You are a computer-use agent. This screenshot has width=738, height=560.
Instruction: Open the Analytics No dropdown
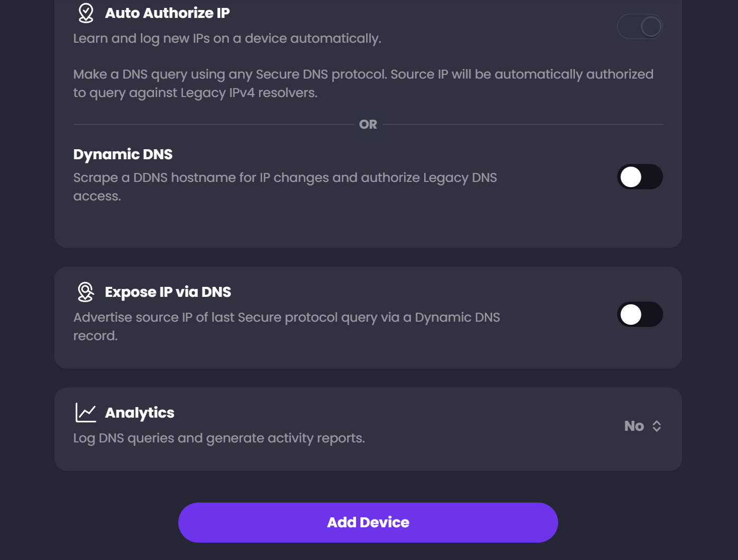click(x=643, y=426)
